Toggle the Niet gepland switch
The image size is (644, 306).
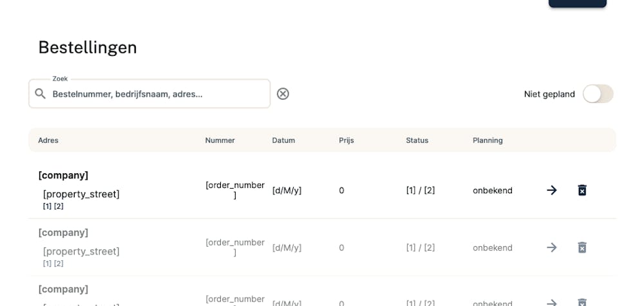pos(598,94)
